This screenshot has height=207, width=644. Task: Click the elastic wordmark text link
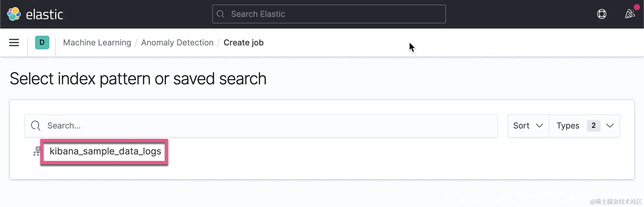point(44,15)
